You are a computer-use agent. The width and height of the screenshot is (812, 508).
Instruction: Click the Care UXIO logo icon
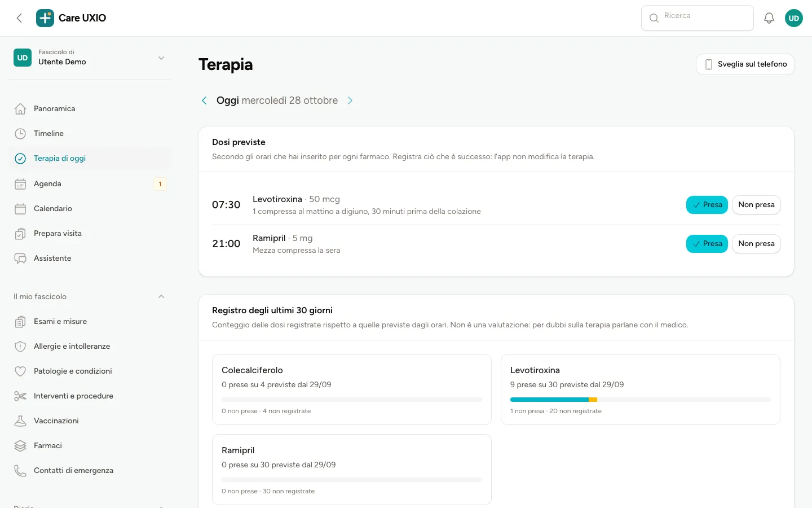pos(45,18)
